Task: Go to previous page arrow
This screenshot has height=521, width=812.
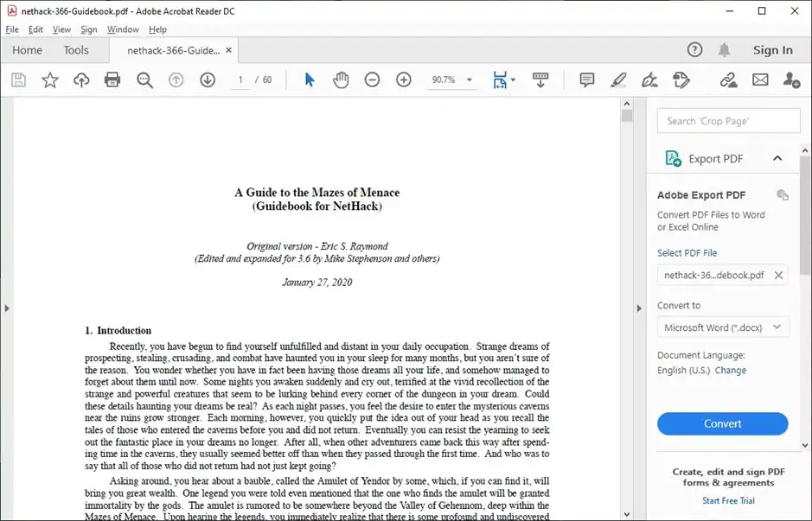Action: (176, 79)
